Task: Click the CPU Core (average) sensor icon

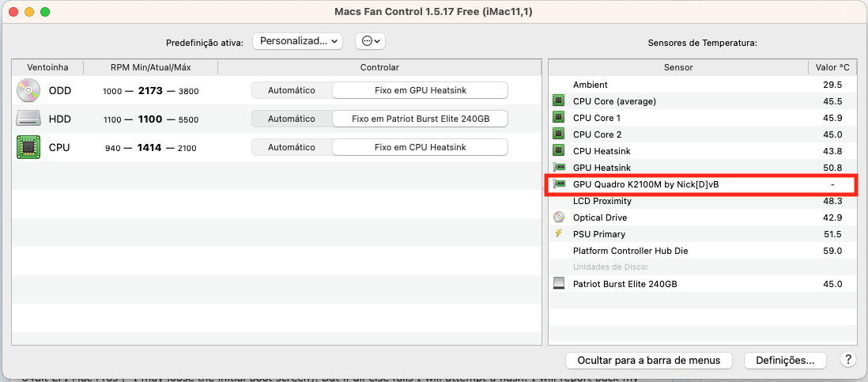Action: coord(559,101)
